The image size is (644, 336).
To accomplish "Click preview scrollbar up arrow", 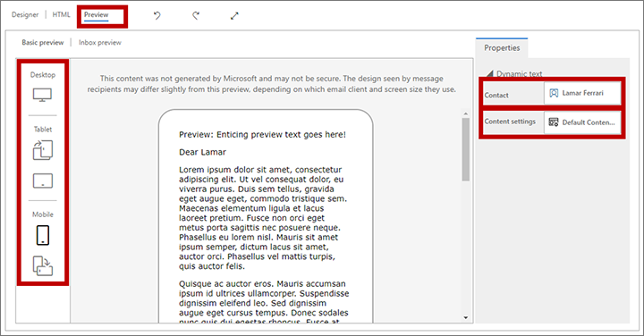I will tap(466, 113).
